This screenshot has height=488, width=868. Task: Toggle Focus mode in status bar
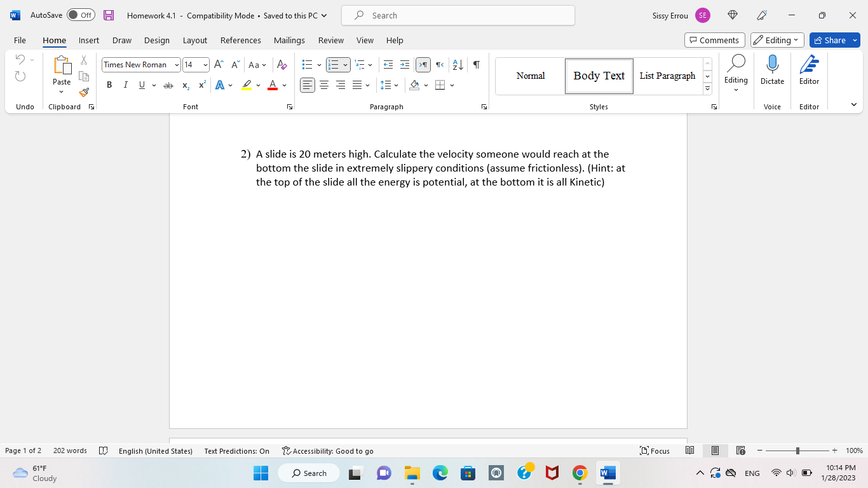tap(654, 451)
